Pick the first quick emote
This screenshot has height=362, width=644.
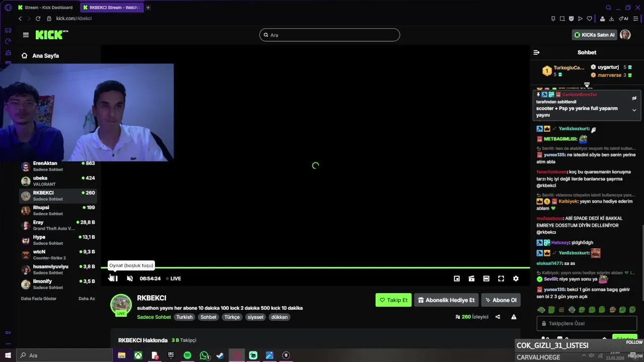[x=541, y=310]
